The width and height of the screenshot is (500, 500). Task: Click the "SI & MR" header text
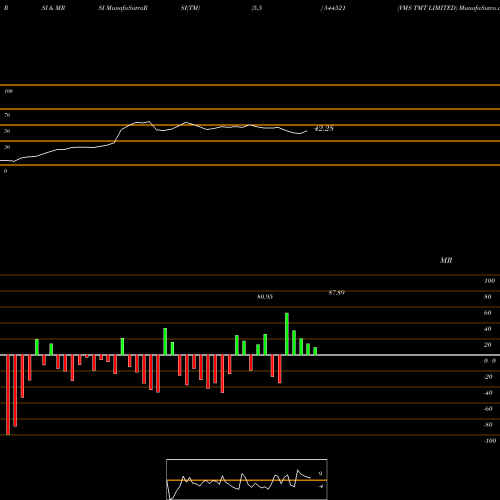click(x=53, y=8)
